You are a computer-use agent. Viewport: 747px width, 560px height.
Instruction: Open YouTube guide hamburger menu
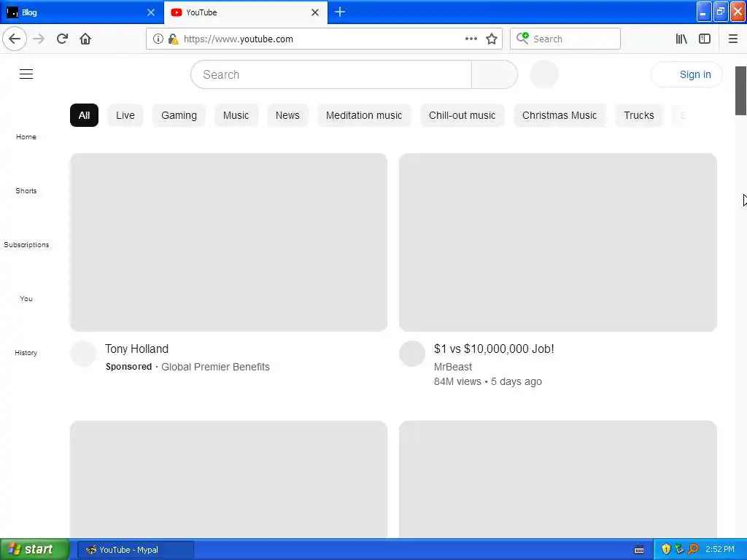click(26, 74)
